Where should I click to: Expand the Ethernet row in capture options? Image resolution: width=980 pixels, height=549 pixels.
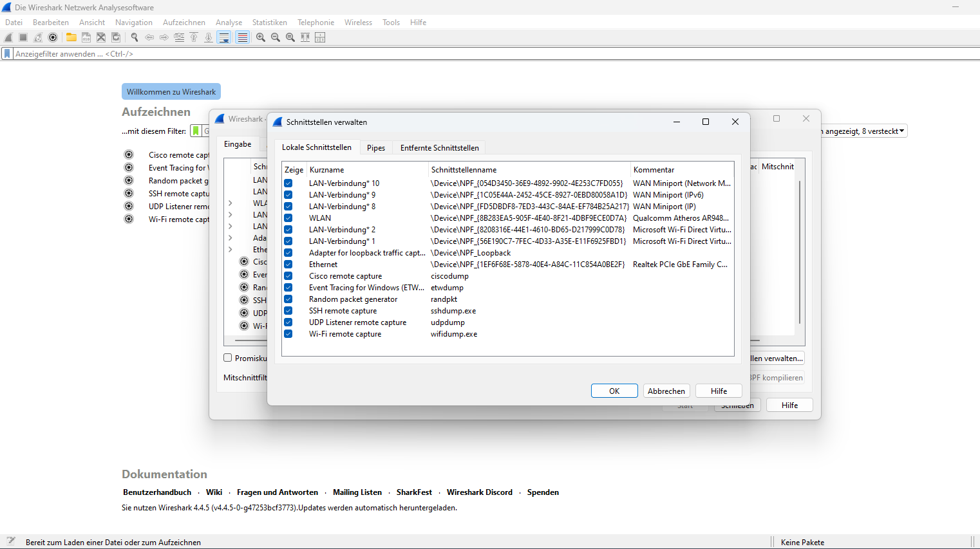(x=231, y=250)
